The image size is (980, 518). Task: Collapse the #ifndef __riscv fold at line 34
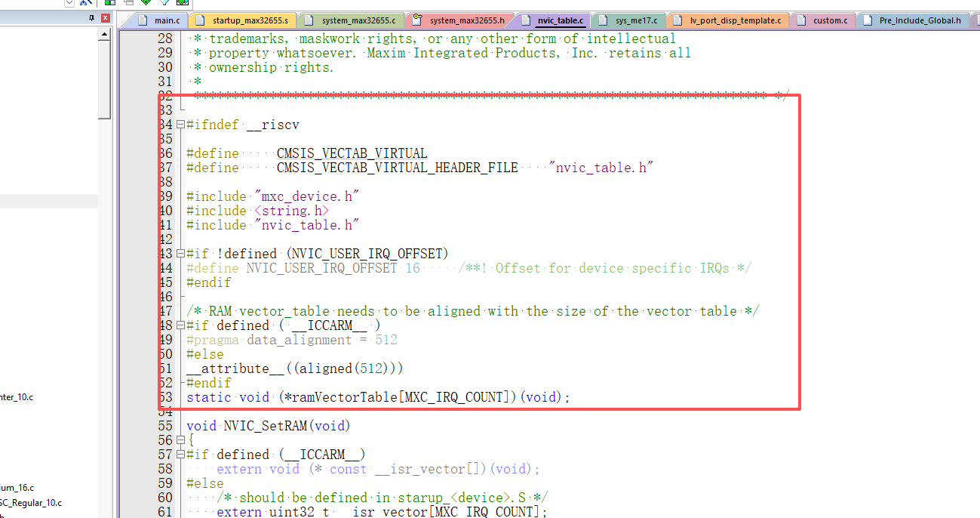point(180,125)
